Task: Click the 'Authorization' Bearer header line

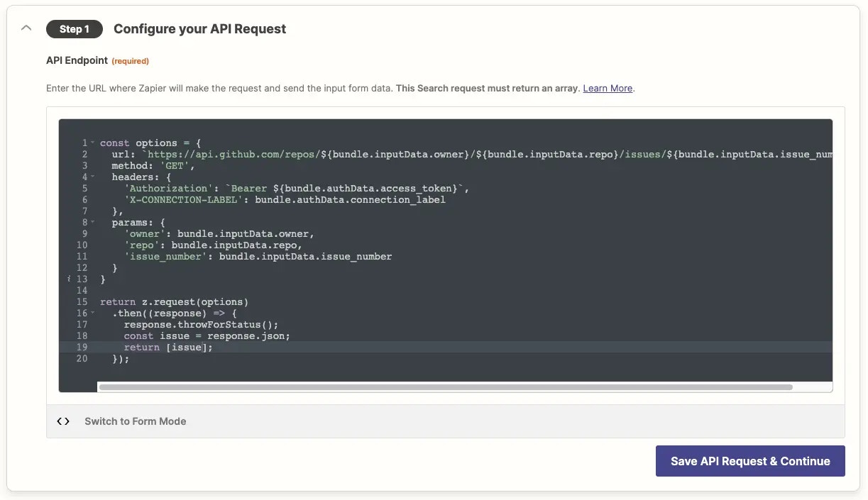Action: tap(297, 189)
